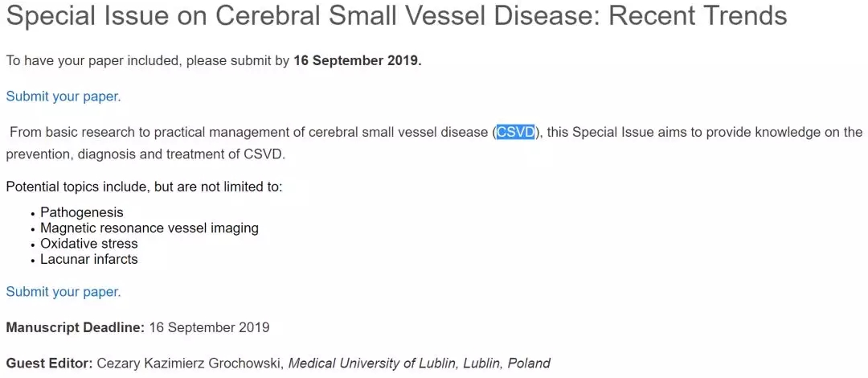Click the bold "16 September 2019." submission date
The width and height of the screenshot is (868, 378).
click(358, 60)
